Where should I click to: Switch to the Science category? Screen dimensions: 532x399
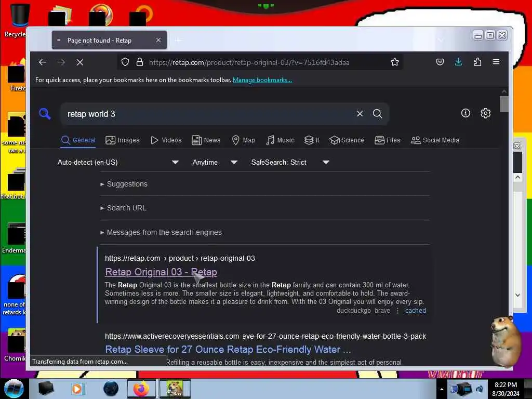(x=347, y=140)
